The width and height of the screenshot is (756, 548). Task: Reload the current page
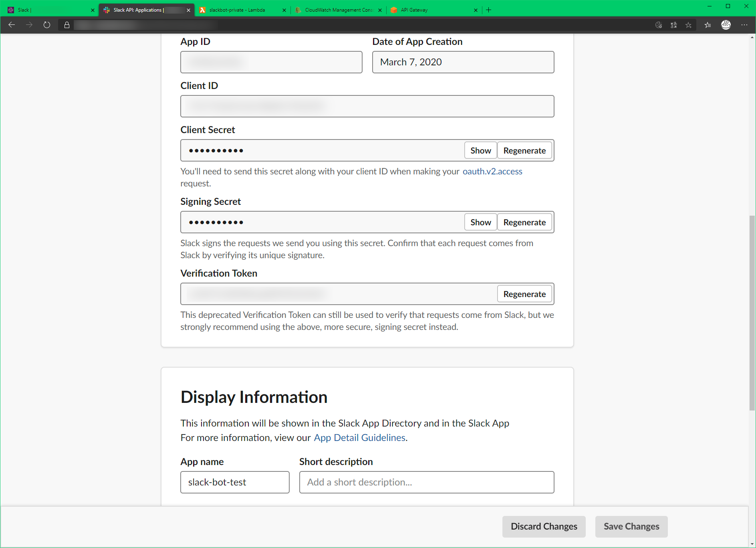[46, 24]
